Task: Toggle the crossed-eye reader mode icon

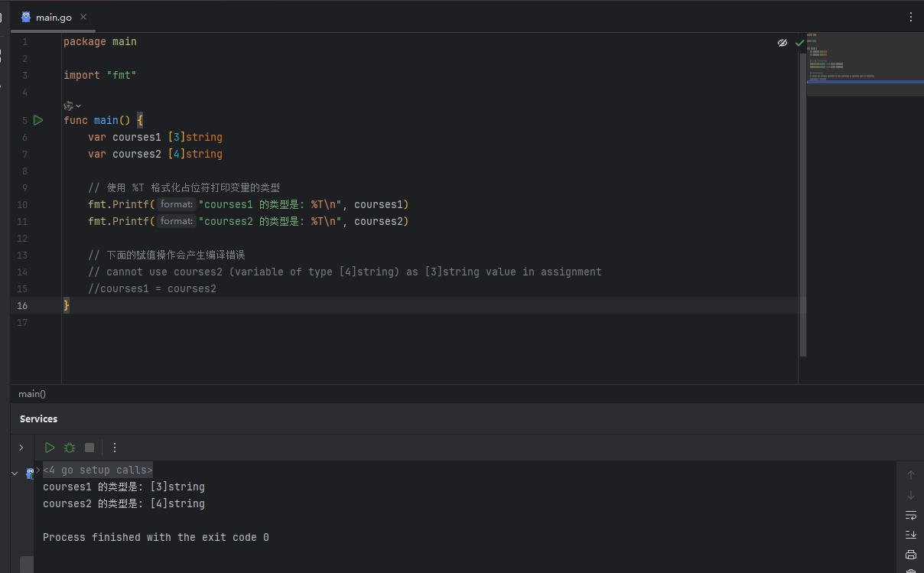Action: pos(782,43)
